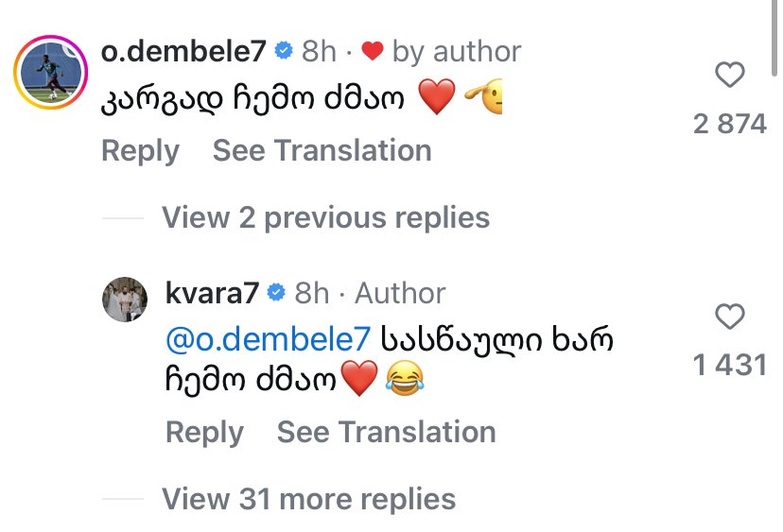See Translation of o.dembele7's comment
This screenshot has width=783, height=532.
[322, 150]
